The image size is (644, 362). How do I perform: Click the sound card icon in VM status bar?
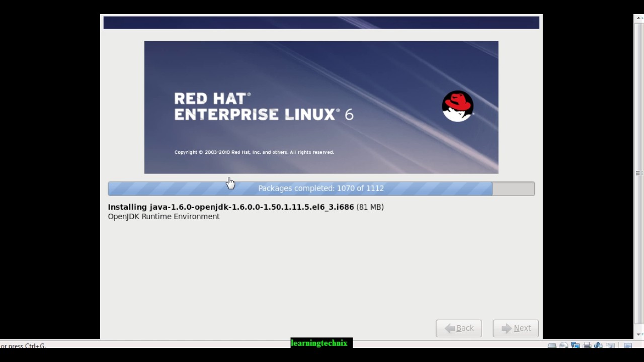[x=598, y=345]
